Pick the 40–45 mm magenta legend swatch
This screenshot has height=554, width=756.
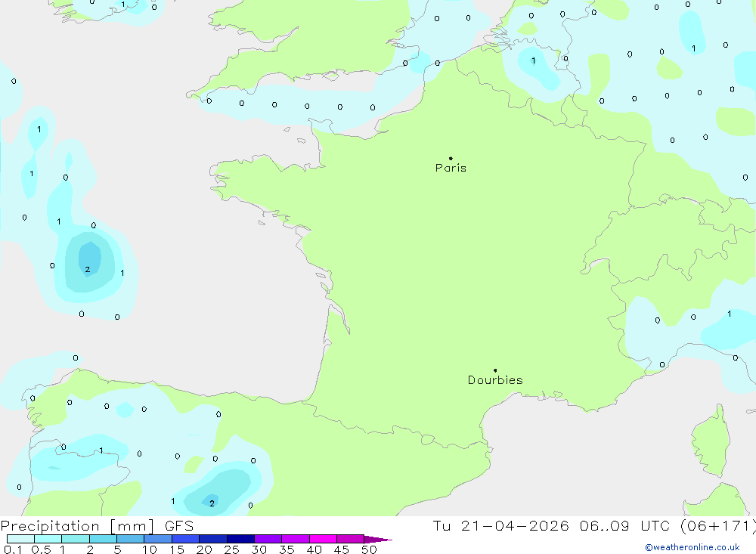pos(323,539)
